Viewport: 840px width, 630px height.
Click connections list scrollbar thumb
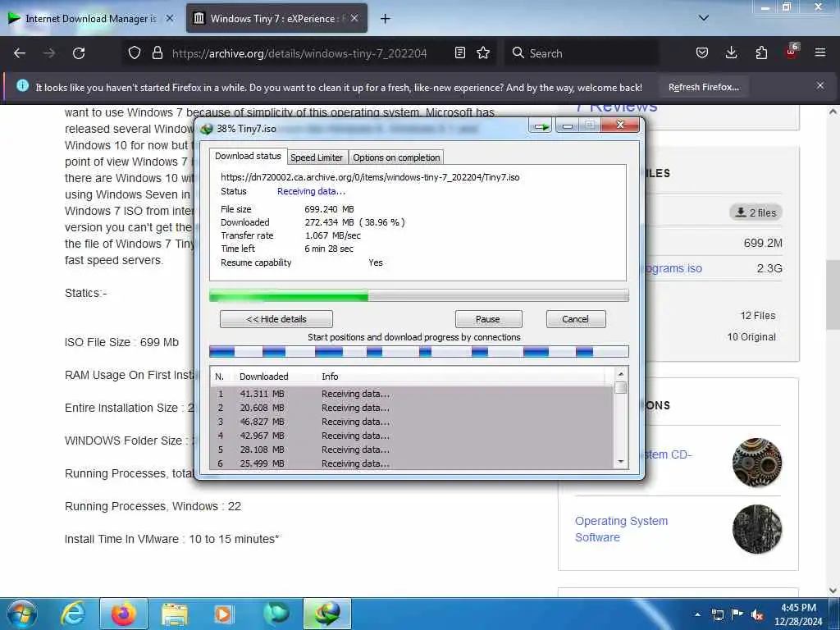621,388
